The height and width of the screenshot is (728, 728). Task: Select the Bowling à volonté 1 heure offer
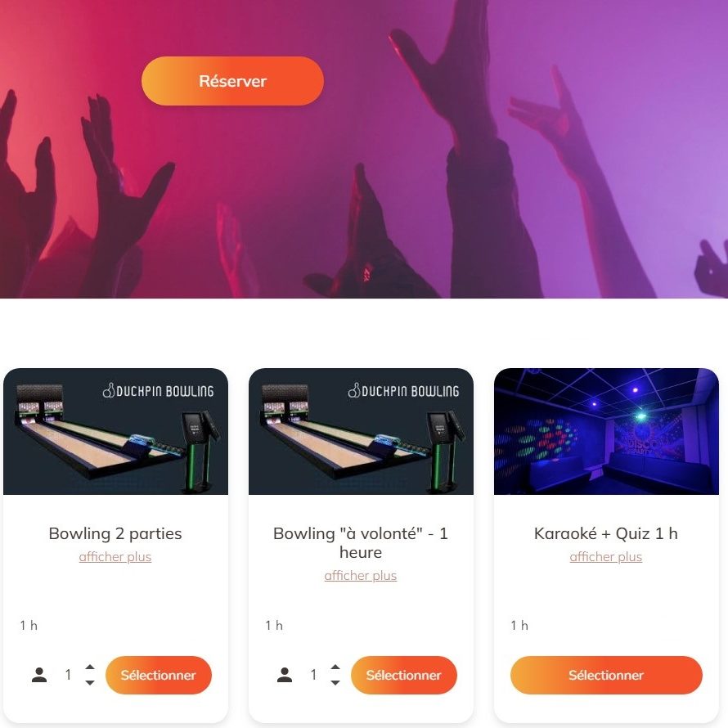click(x=403, y=675)
